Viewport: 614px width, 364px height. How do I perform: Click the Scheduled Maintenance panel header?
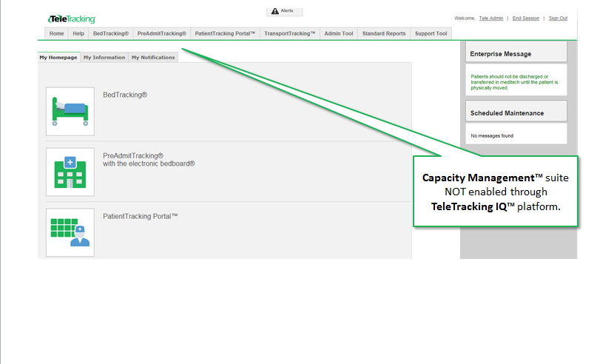[x=516, y=111]
